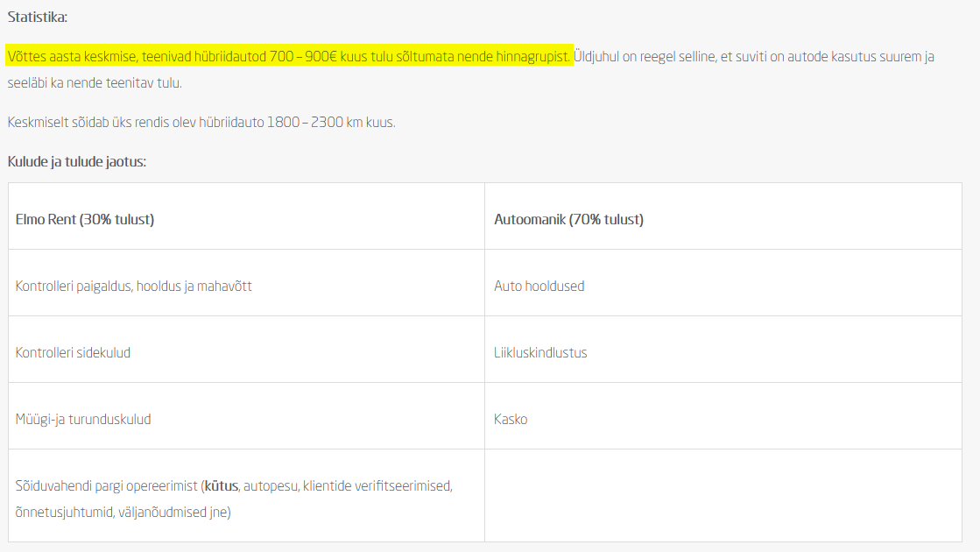The height and width of the screenshot is (552, 980).
Task: Click the line "seeläbi ka nende teenitav tulu"
Action: pyautogui.click(x=95, y=82)
